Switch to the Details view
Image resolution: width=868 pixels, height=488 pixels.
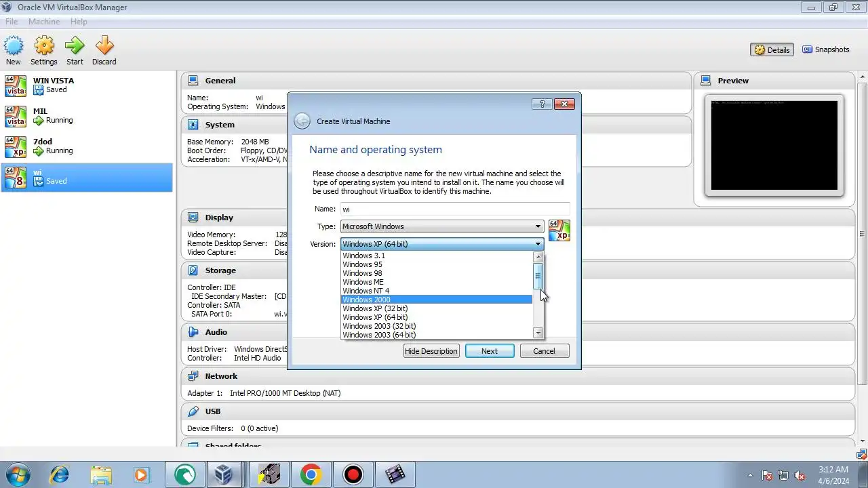point(772,49)
